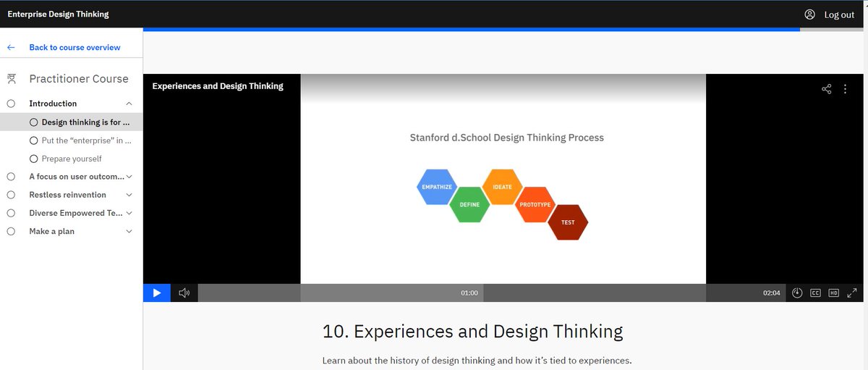Click video title Experiences and Design Thinking
Image resolution: width=868 pixels, height=370 pixels.
(218, 86)
